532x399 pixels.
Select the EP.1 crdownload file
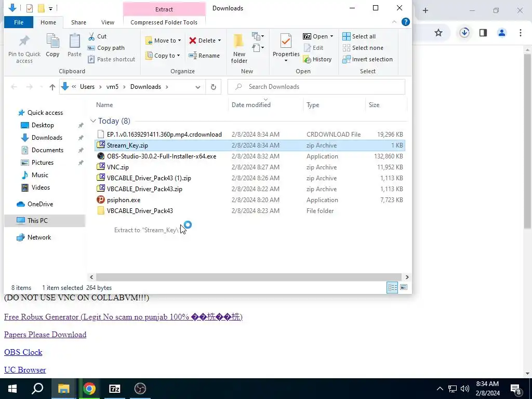pyautogui.click(x=249, y=135)
